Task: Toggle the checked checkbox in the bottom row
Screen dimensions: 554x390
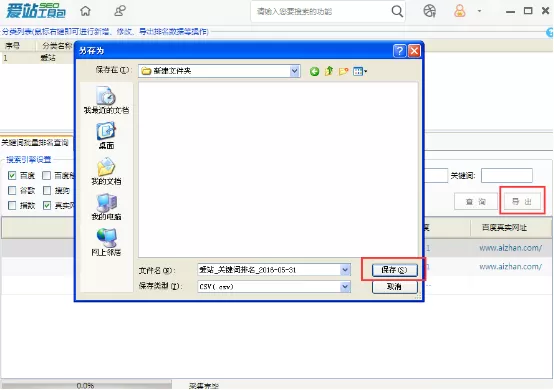Action: pos(47,205)
